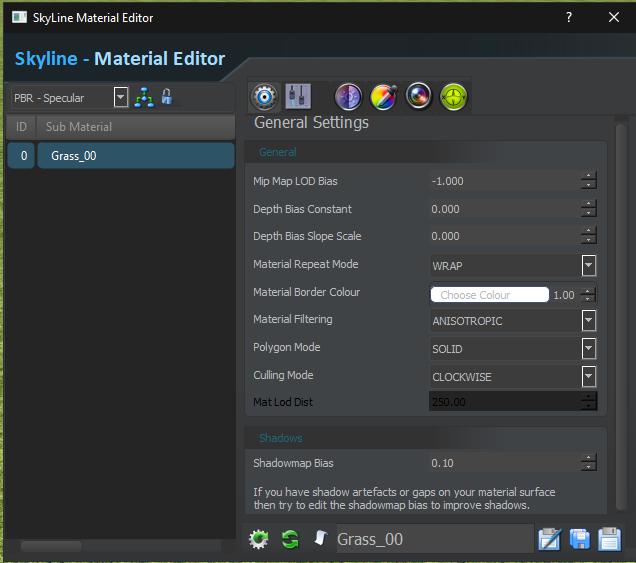Click the settings panel vertical scrollbar
This screenshot has width=636, height=563.
(621, 316)
